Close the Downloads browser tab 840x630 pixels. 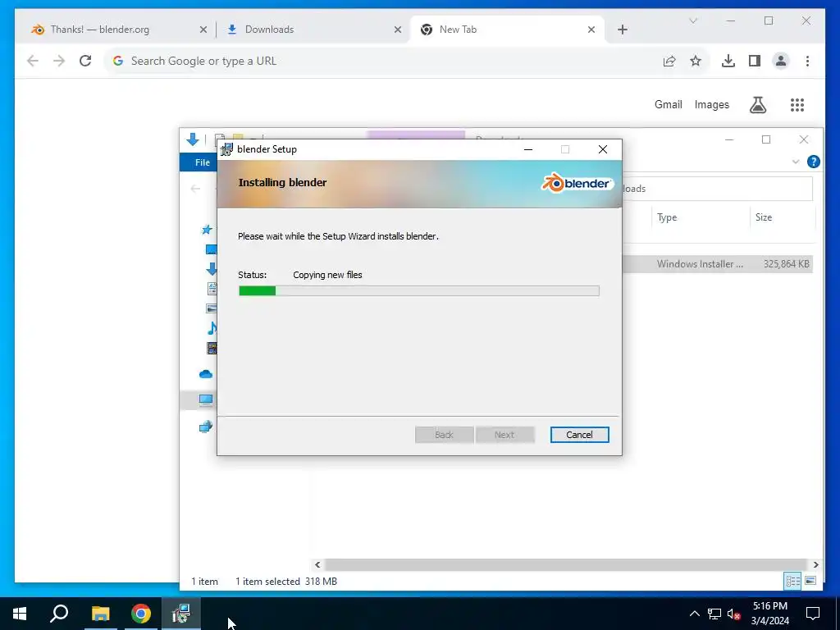tap(398, 30)
